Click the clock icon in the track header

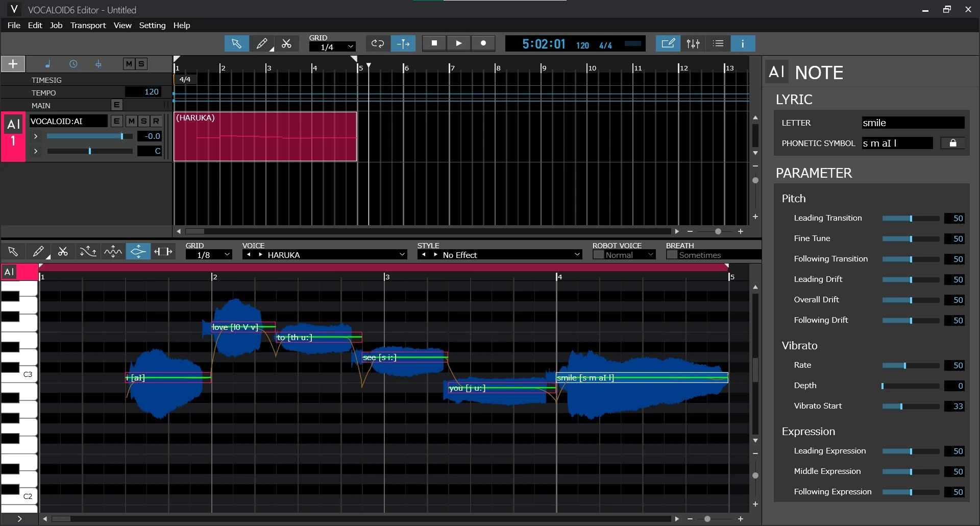point(73,64)
